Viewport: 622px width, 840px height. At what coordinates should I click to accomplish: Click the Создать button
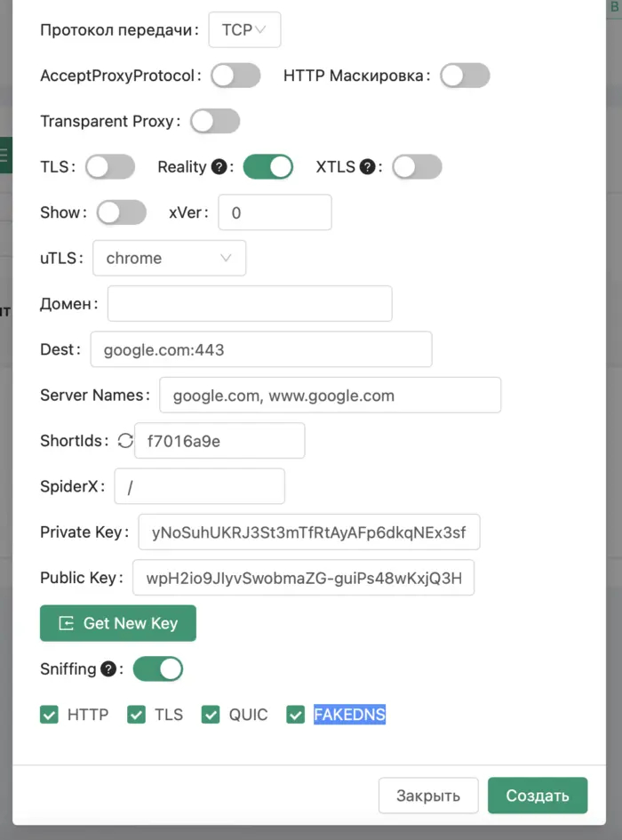(538, 796)
